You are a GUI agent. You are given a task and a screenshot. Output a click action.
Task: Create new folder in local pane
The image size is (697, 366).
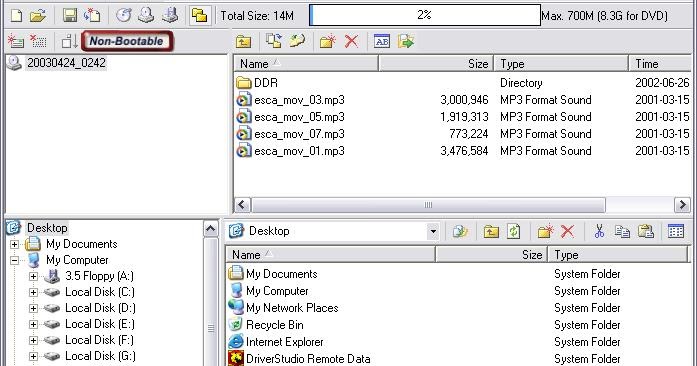(x=545, y=231)
